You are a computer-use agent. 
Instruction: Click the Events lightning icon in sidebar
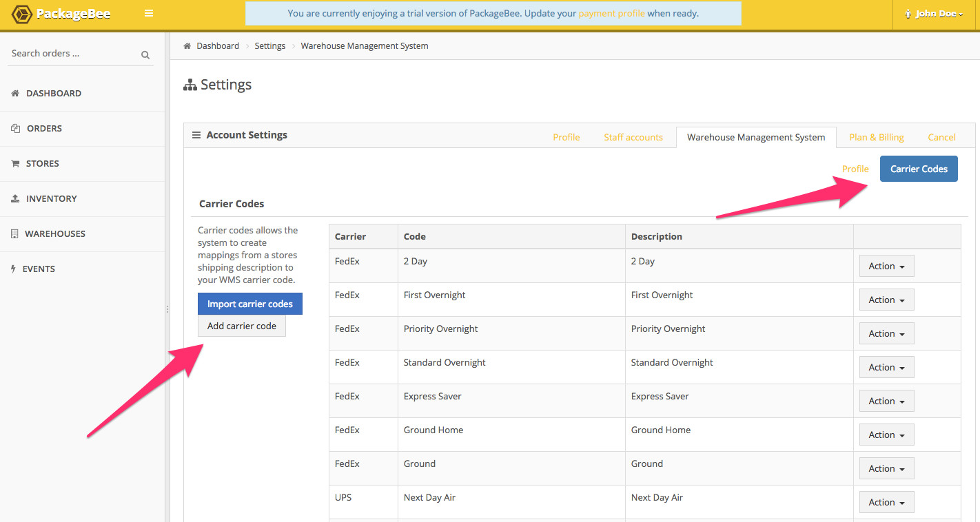[13, 269]
